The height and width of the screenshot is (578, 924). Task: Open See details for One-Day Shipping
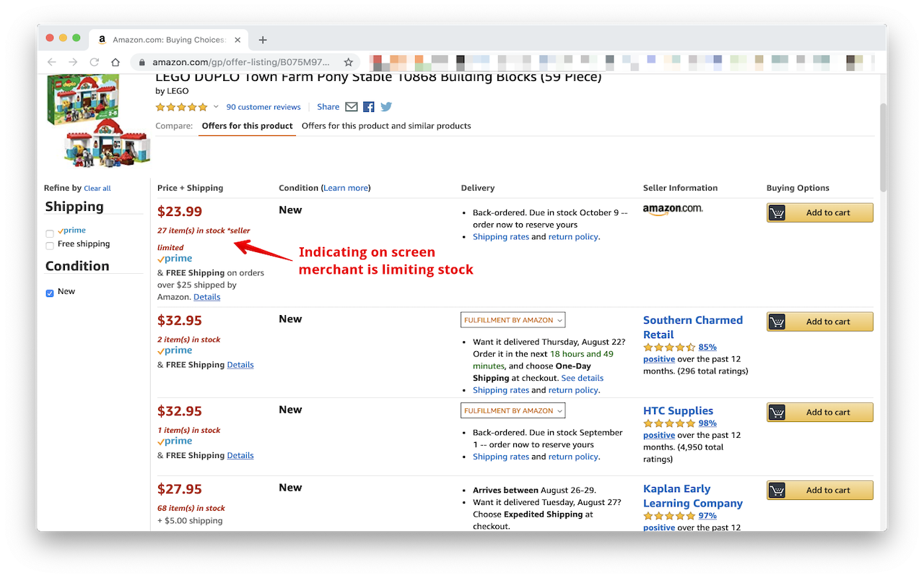coord(582,378)
